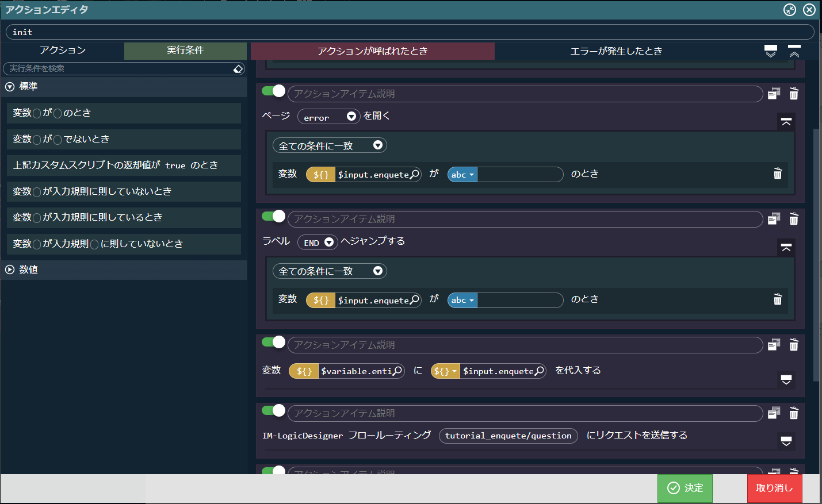Click ${} variable badge in error page condition

320,175
